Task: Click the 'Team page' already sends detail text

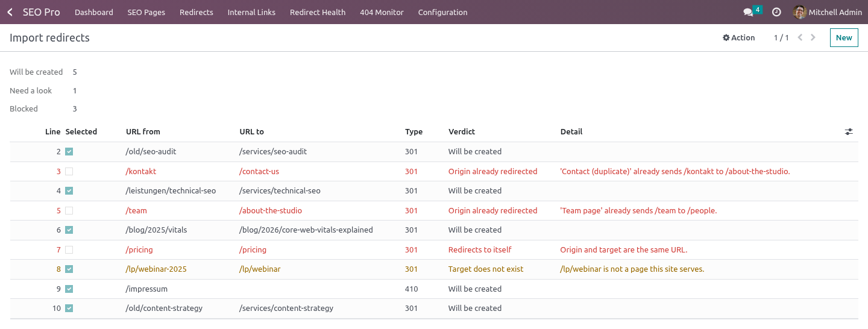Action: click(x=638, y=211)
